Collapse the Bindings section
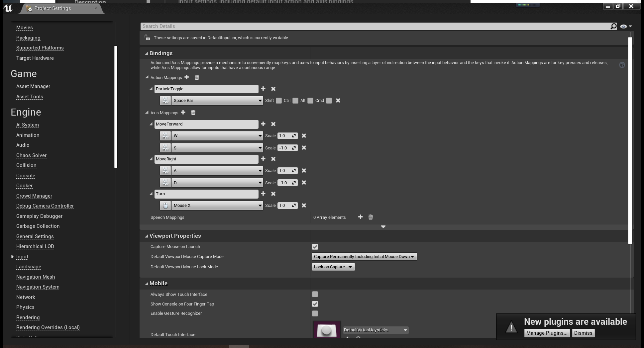644x348 pixels. [147, 53]
